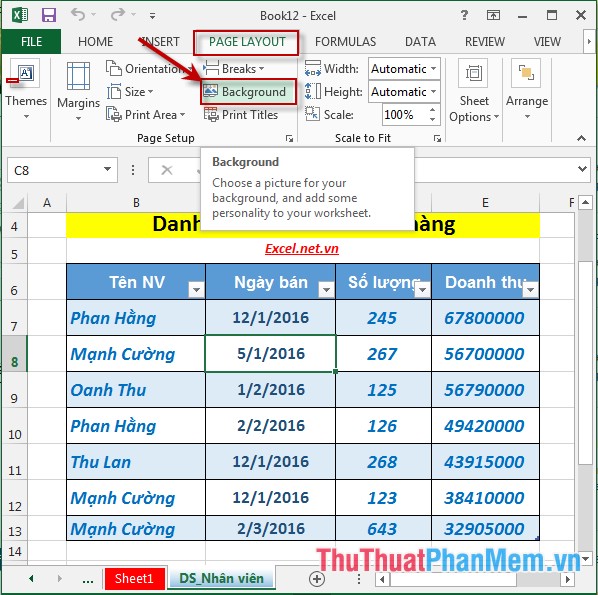Open the Số lượng filter dropdown
The image size is (598, 595).
pos(423,290)
